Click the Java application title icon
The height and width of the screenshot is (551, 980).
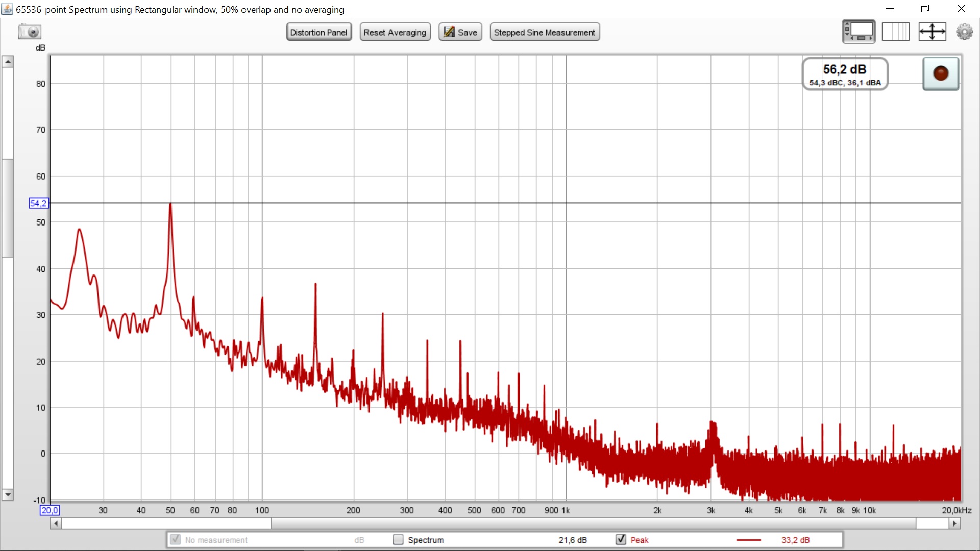(x=7, y=9)
